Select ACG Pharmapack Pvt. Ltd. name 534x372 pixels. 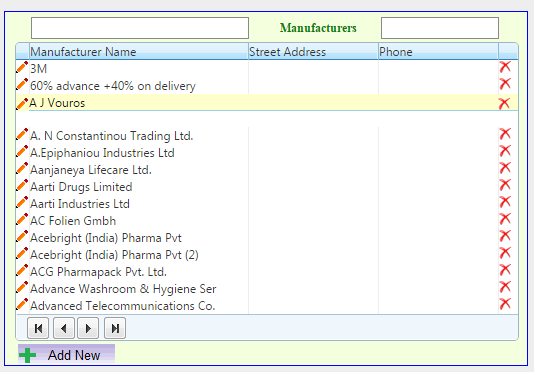click(x=98, y=272)
